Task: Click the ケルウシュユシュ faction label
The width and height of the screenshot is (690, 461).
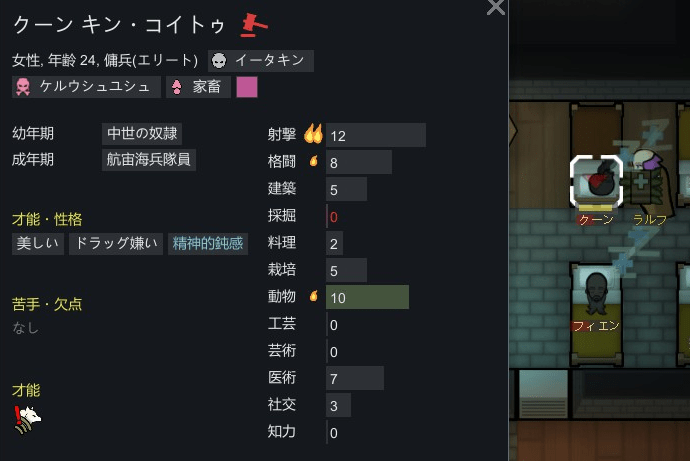Action: tap(86, 87)
